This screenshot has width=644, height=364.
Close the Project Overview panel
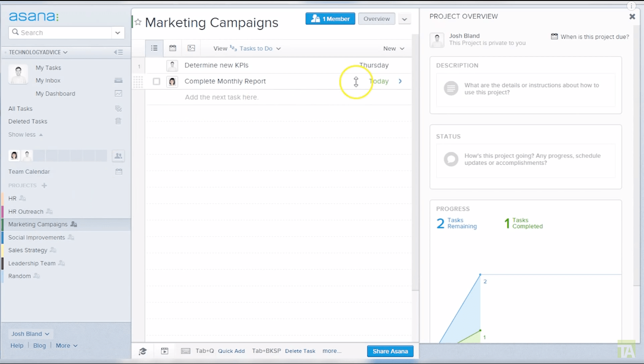(632, 17)
